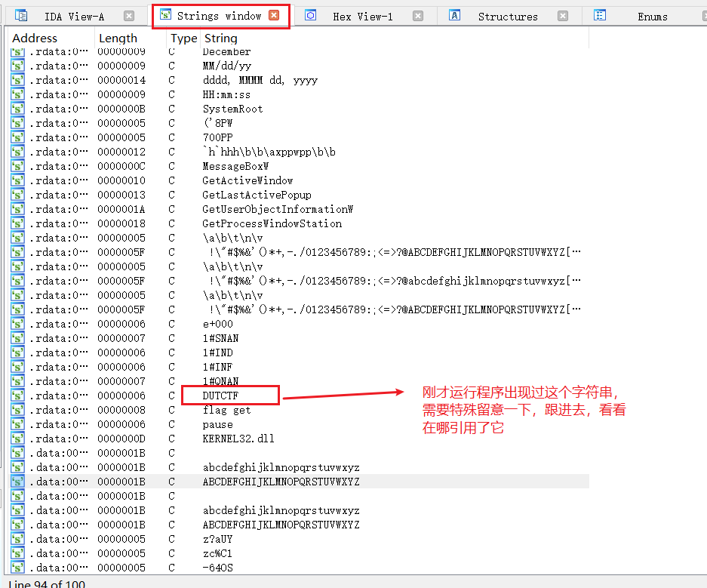
Task: Switch to the Enums tab
Action: coord(651,15)
